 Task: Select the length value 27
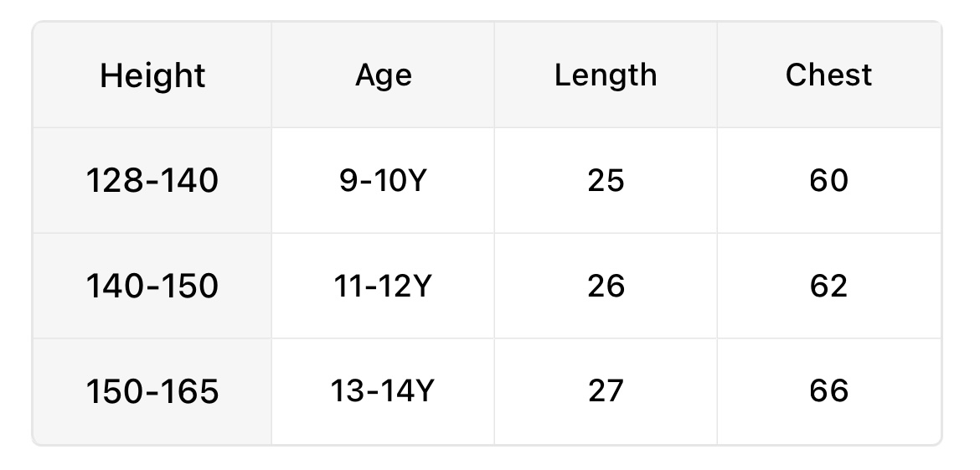coord(606,391)
